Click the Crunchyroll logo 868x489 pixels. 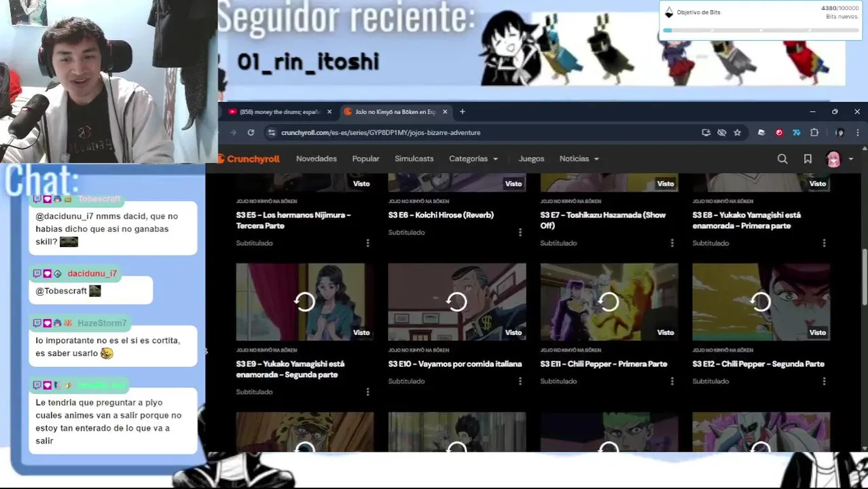coord(249,159)
